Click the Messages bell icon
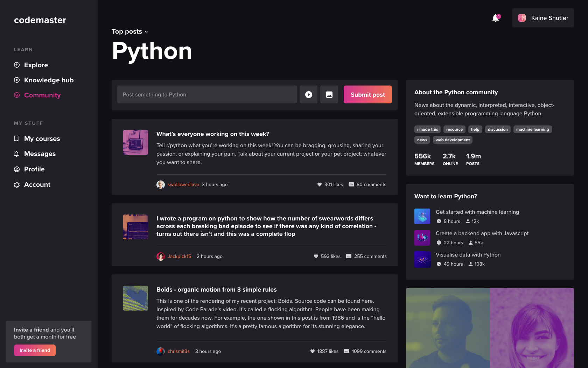Image resolution: width=588 pixels, height=368 pixels. click(x=16, y=154)
